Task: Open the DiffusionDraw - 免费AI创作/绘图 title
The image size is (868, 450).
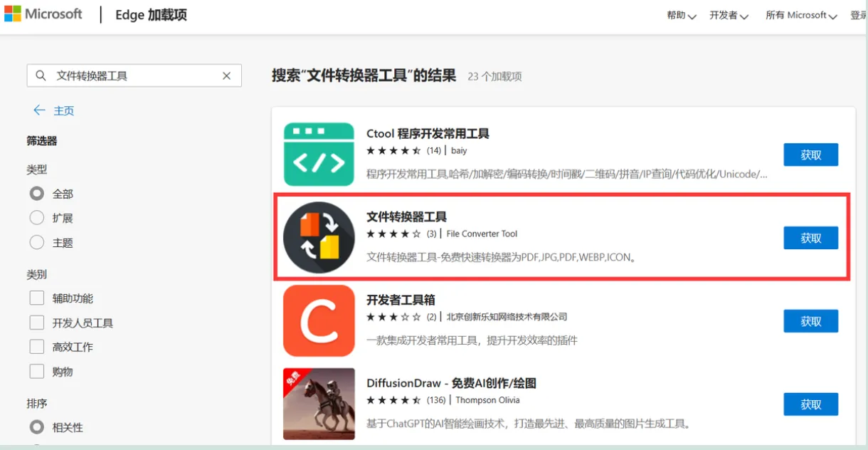Action: pos(451,383)
